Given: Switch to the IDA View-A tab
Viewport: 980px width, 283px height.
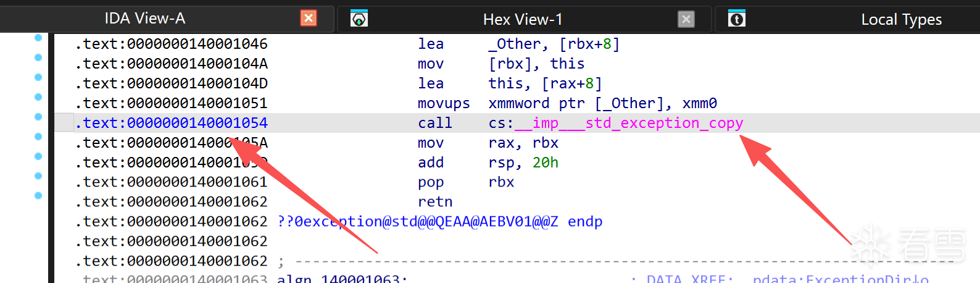Looking at the screenshot, I should [x=144, y=19].
